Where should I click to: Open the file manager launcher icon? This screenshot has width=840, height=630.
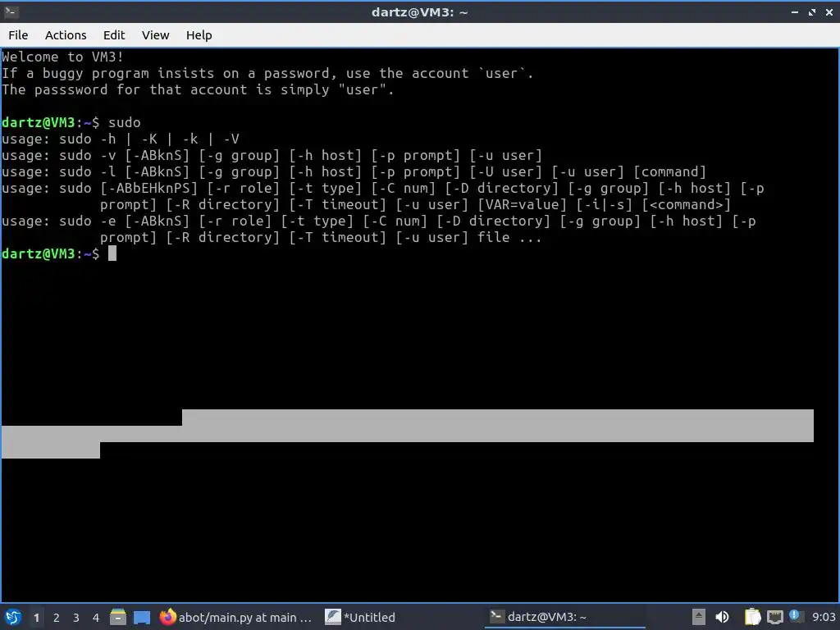(118, 617)
